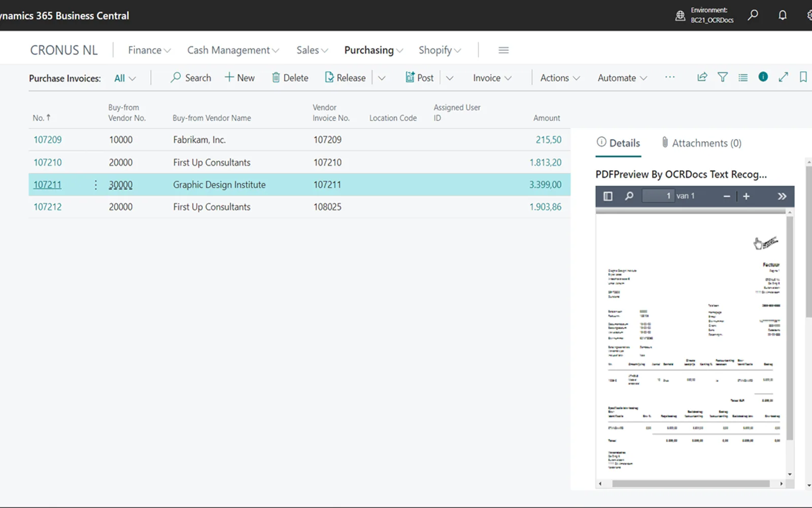Select vendor invoice number 108025 cell
This screenshot has height=508, width=812.
[327, 207]
